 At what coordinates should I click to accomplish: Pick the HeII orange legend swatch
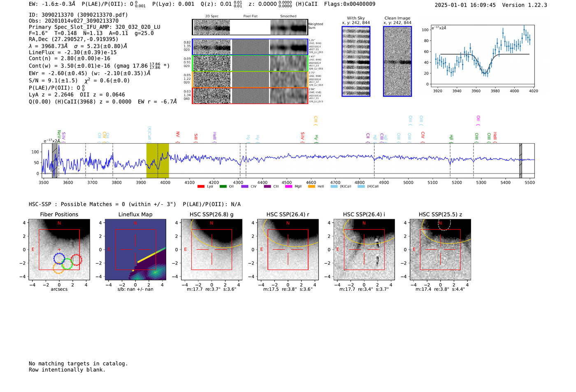311,187
